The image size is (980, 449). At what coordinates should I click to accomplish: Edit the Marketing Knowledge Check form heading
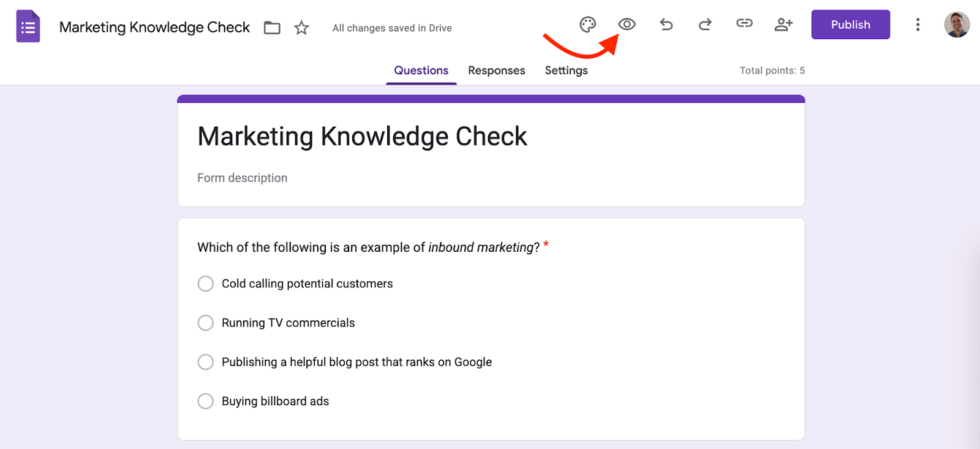362,136
